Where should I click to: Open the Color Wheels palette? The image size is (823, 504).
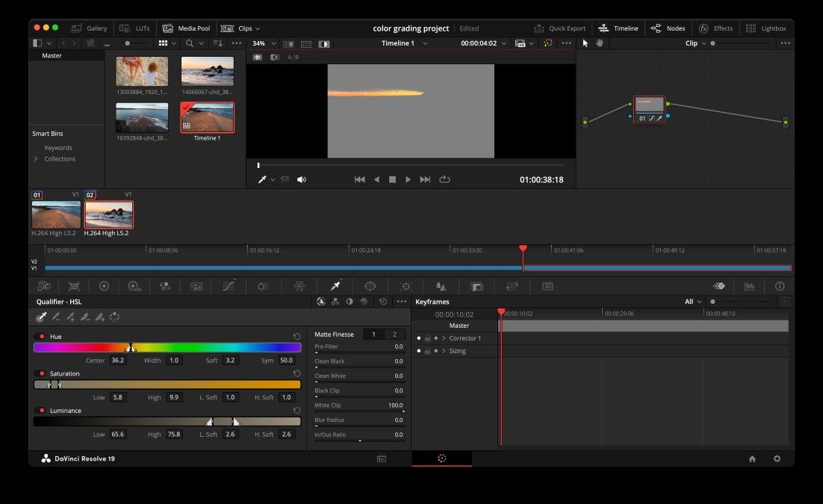104,286
